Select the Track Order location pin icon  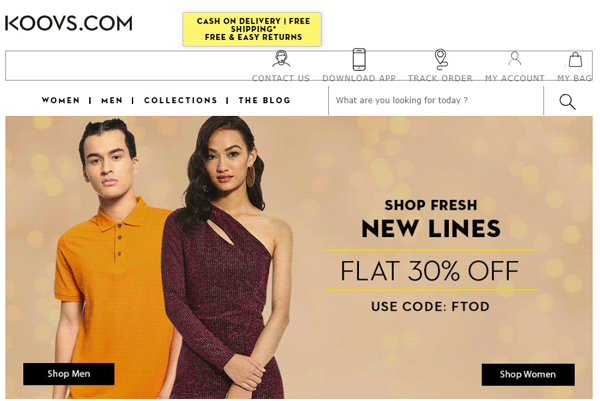pyautogui.click(x=440, y=59)
